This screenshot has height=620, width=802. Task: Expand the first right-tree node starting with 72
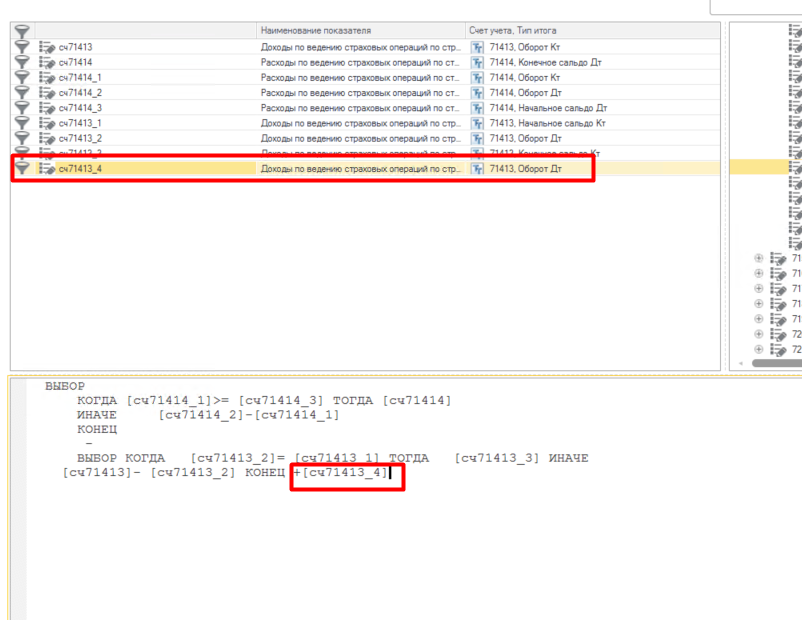[x=759, y=335]
